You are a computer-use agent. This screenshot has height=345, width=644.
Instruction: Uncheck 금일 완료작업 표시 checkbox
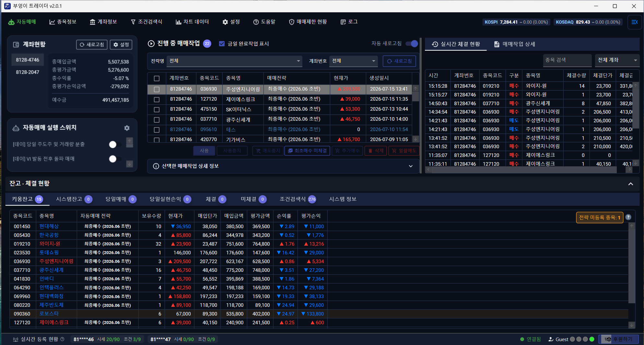[222, 44]
